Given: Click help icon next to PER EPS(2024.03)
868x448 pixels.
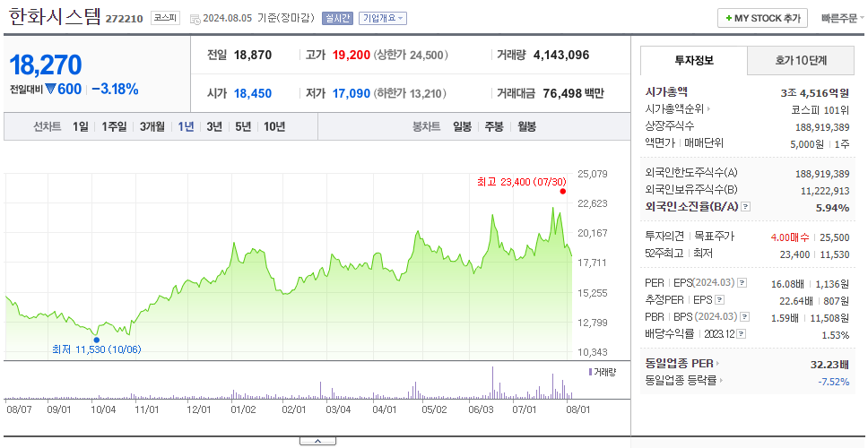Looking at the screenshot, I should coord(742,283).
